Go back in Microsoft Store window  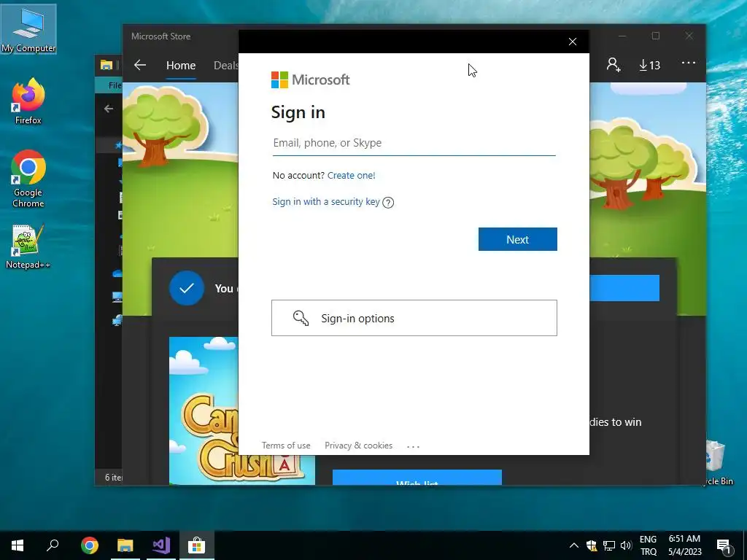140,65
